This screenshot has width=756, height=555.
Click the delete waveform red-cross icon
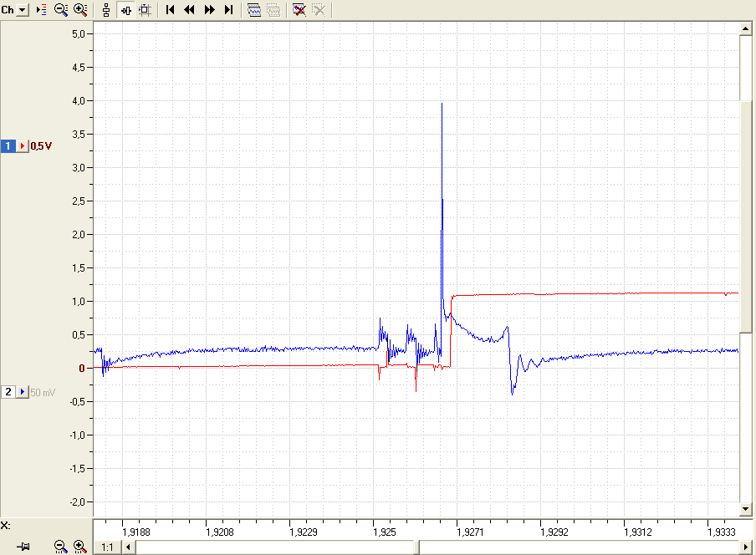pos(299,10)
